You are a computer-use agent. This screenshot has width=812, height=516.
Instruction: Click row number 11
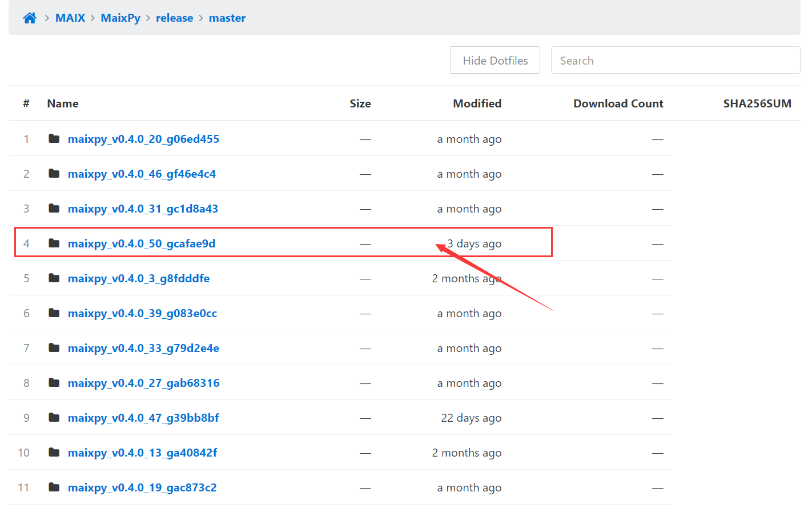pyautogui.click(x=23, y=487)
